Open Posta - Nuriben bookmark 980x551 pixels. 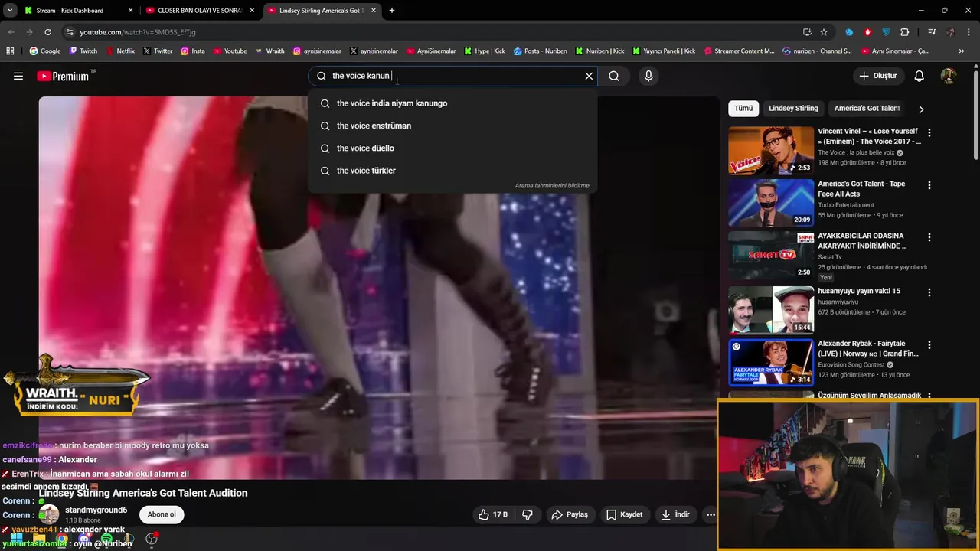[x=541, y=51]
